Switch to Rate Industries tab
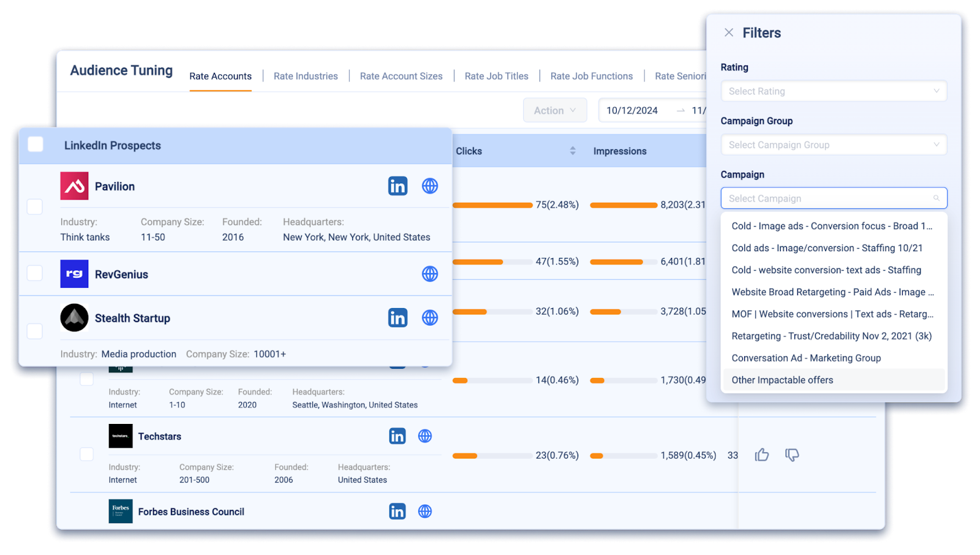The width and height of the screenshot is (980, 555). [x=306, y=76]
